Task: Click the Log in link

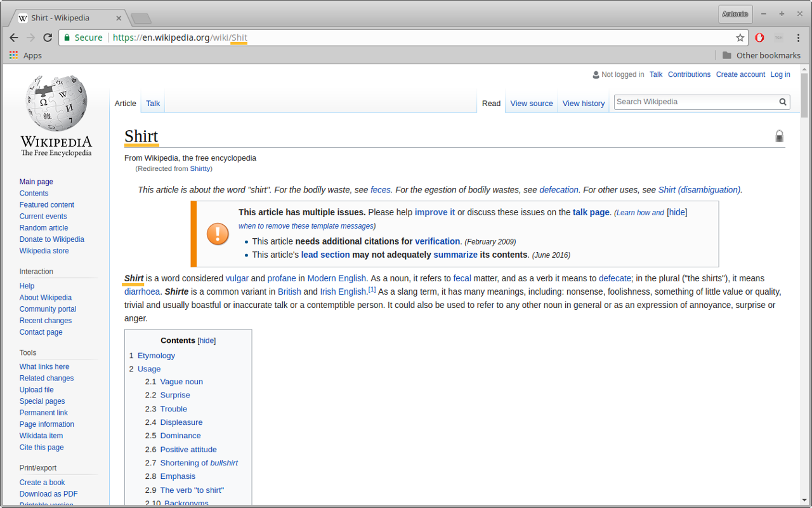Action: click(x=780, y=74)
